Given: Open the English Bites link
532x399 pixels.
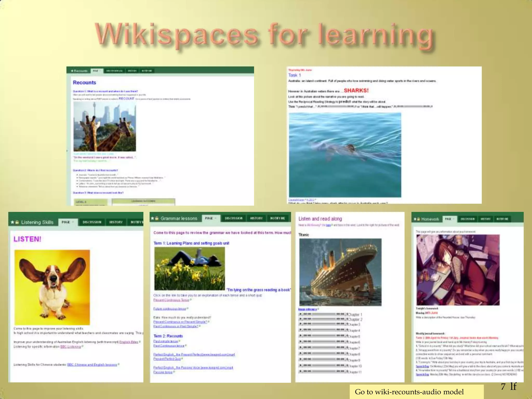Looking at the screenshot, I should 129,342.
